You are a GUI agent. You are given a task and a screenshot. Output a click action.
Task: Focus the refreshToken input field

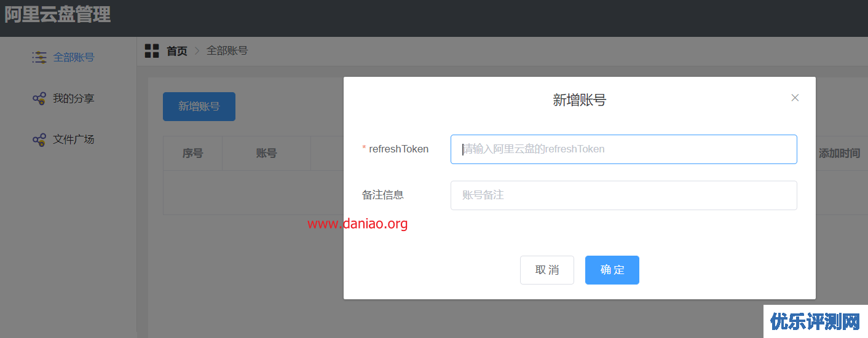[624, 149]
